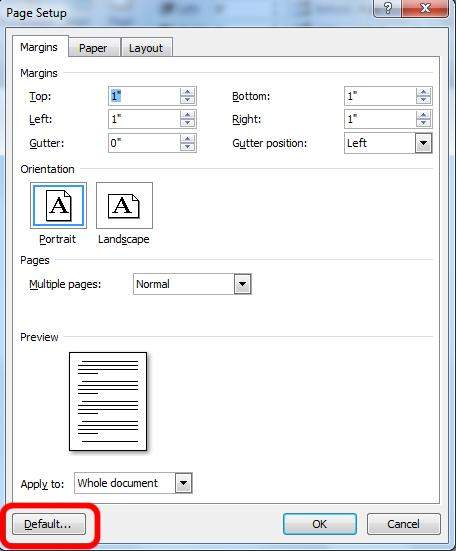Open the Apply to dropdown
This screenshot has height=551, width=457.
pos(183,483)
